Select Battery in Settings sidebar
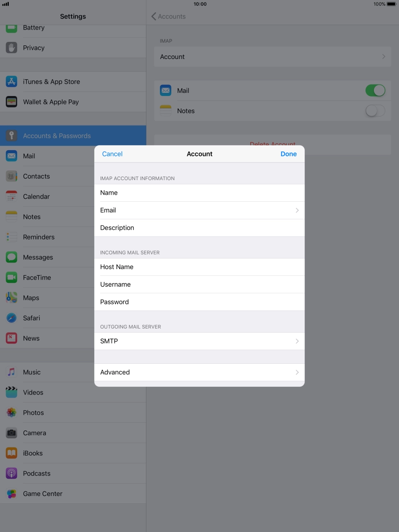The image size is (399, 532). pos(34,28)
